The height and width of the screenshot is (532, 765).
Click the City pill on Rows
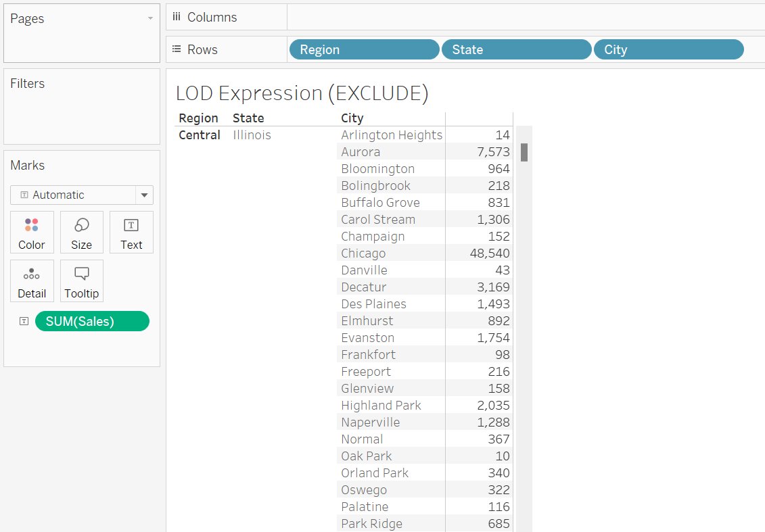(x=668, y=49)
